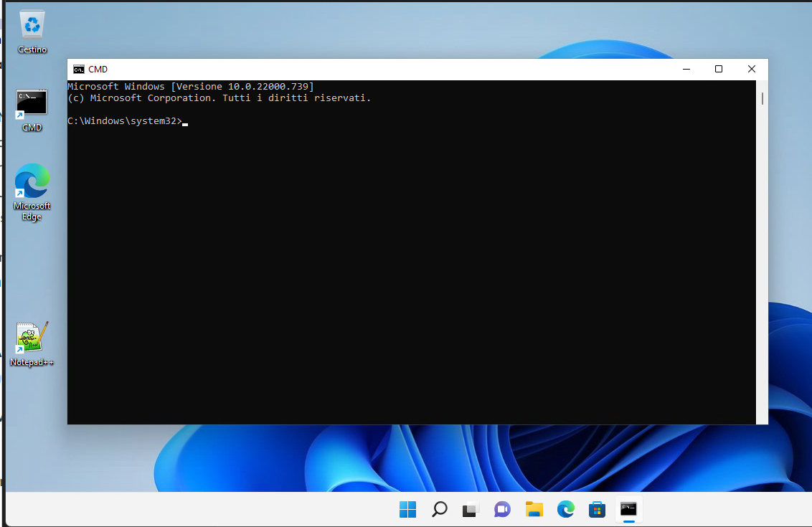812x527 pixels.
Task: Open the Windows Start menu
Action: [x=407, y=509]
